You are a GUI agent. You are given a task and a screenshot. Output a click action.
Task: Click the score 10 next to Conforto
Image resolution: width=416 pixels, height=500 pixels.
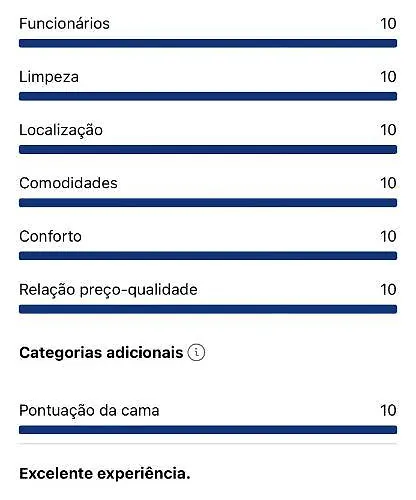pos(388,236)
